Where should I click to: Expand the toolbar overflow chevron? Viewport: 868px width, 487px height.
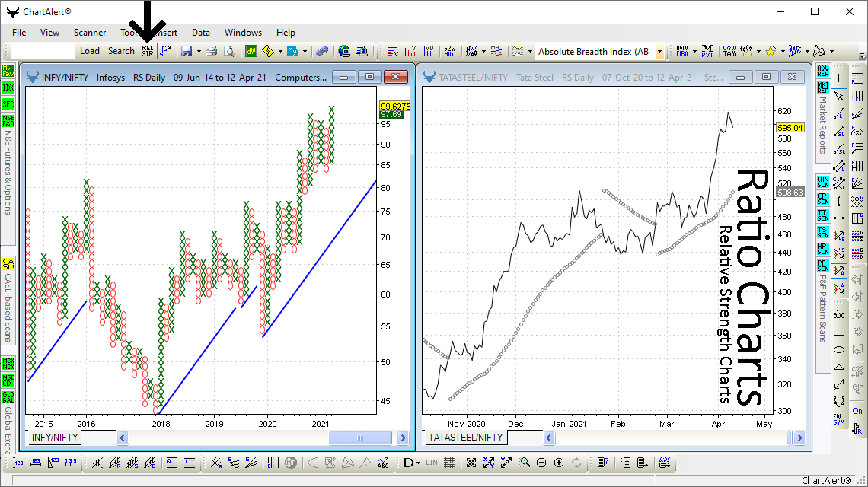862,56
